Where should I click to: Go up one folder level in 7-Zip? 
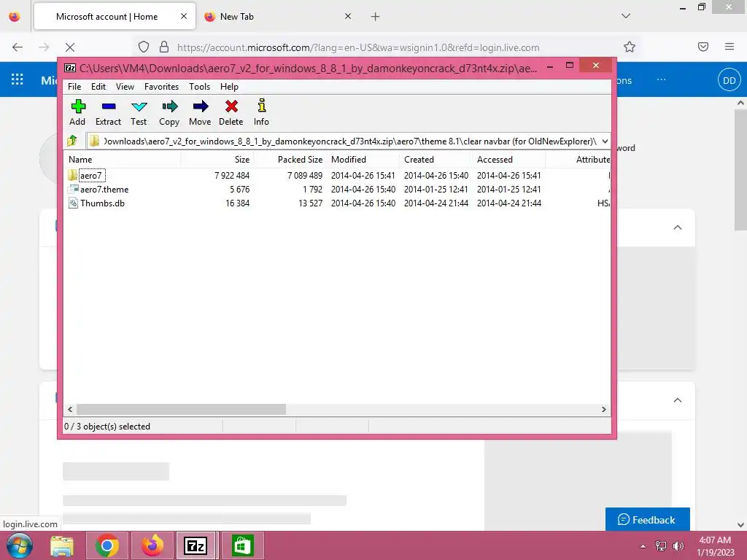point(72,141)
